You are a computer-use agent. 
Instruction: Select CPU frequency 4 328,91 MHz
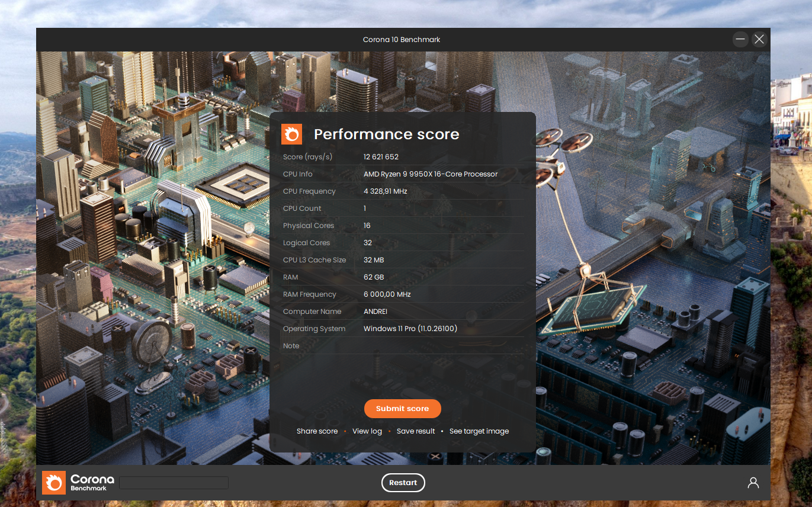(x=385, y=191)
